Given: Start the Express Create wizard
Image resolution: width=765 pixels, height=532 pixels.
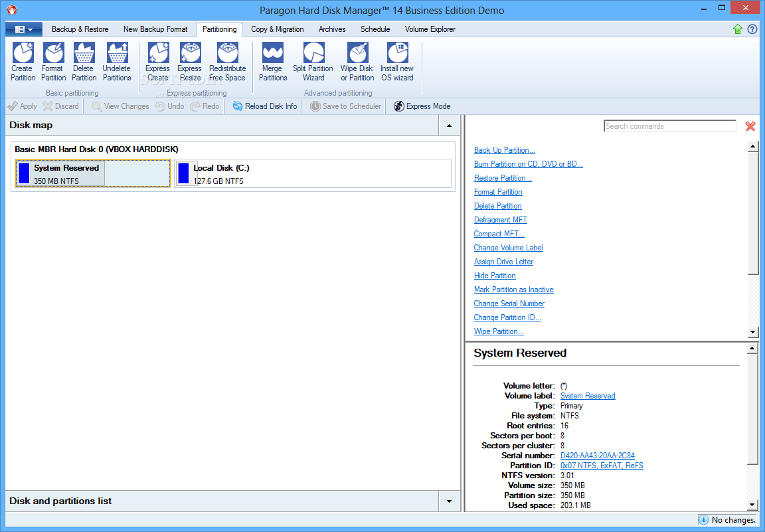Looking at the screenshot, I should click(157, 62).
